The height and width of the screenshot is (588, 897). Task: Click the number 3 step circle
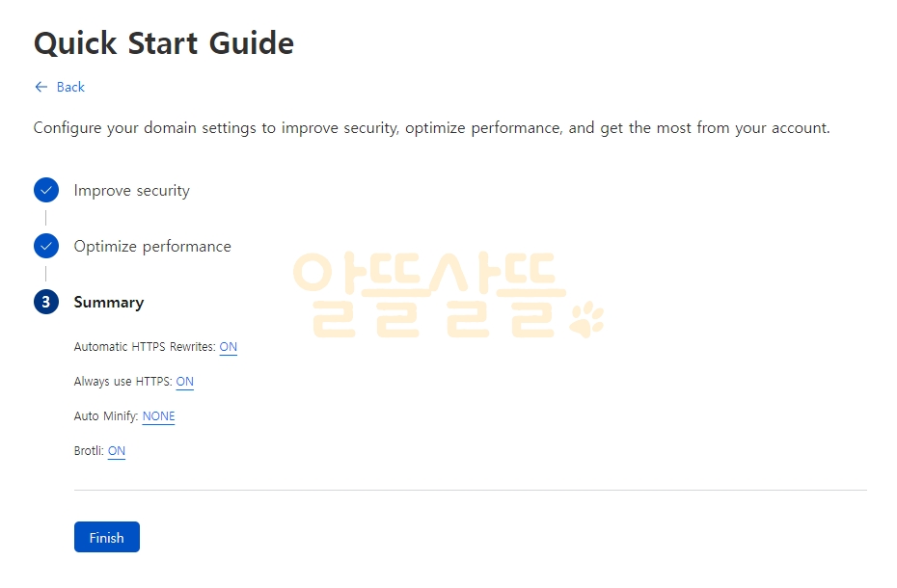point(46,302)
